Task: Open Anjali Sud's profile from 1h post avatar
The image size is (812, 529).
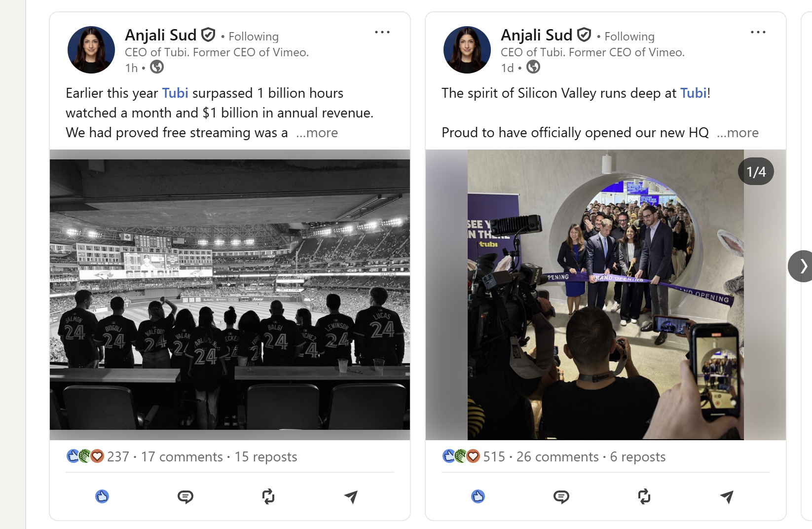Action: [91, 50]
